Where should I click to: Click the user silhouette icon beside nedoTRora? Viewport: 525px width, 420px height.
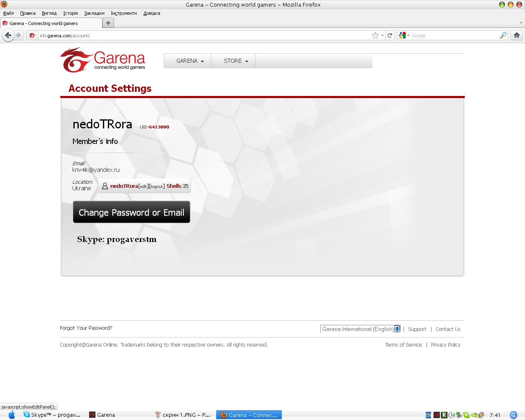pyautogui.click(x=105, y=186)
